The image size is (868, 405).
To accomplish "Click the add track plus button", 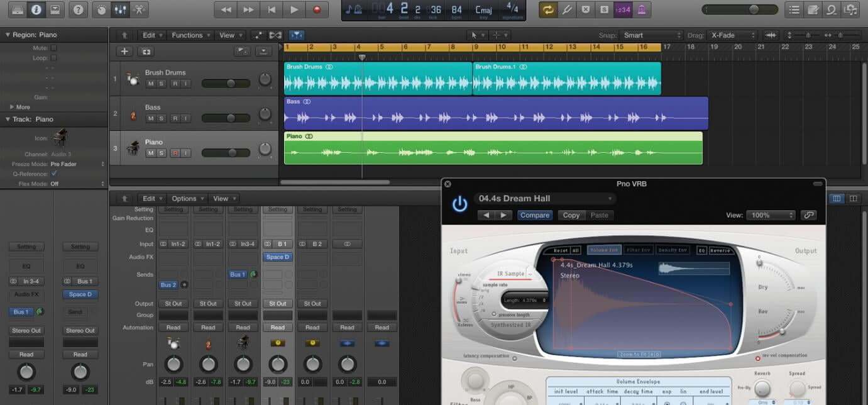I will point(124,52).
